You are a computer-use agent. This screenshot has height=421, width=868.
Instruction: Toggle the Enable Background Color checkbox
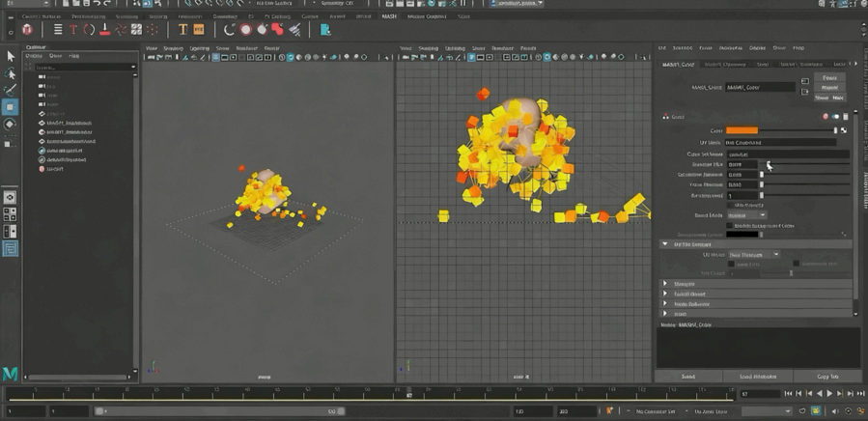click(x=729, y=225)
